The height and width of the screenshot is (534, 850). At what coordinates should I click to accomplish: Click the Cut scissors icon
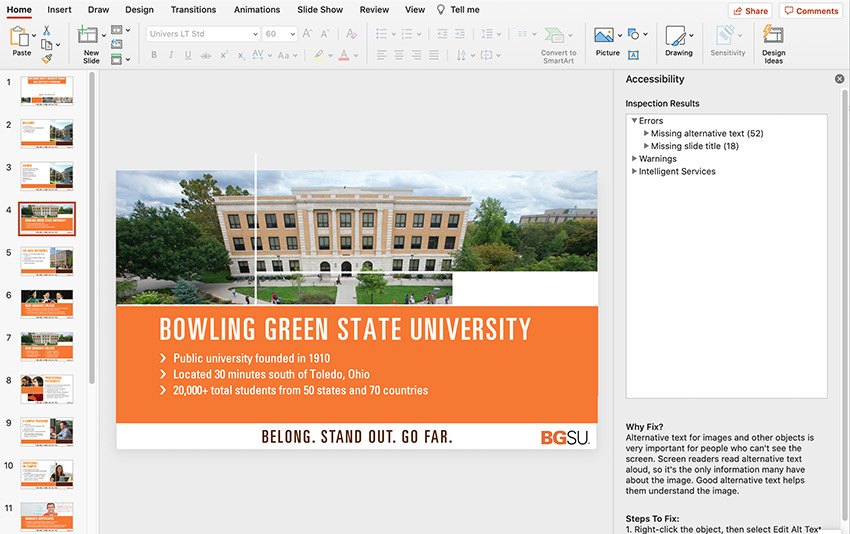click(46, 31)
